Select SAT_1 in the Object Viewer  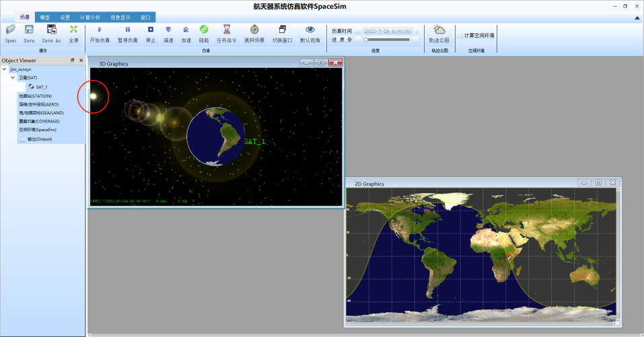pyautogui.click(x=42, y=87)
